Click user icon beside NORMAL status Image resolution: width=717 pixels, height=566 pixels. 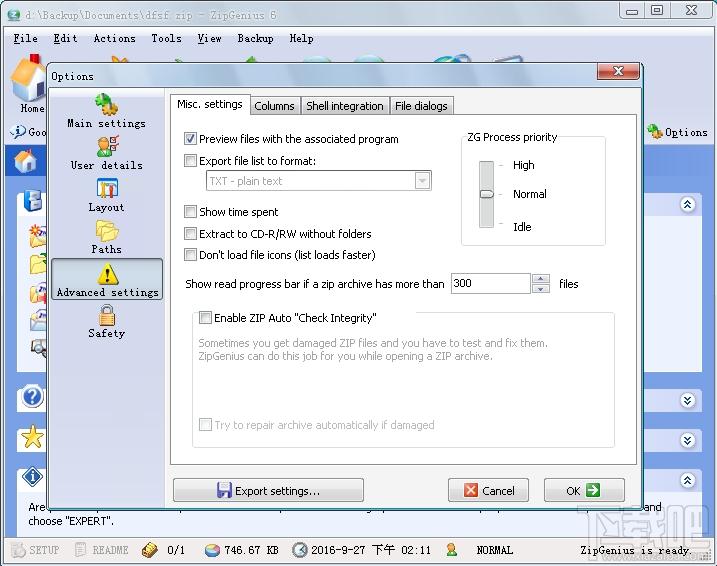pos(452,550)
